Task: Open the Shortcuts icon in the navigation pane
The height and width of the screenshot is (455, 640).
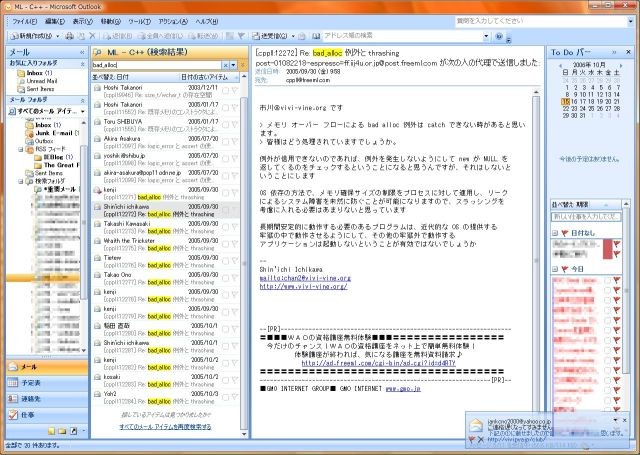Action: point(73,431)
